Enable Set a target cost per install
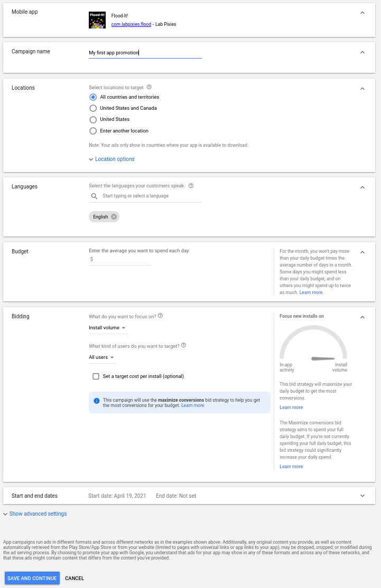Screen dimensions: 381x588 click(x=96, y=376)
